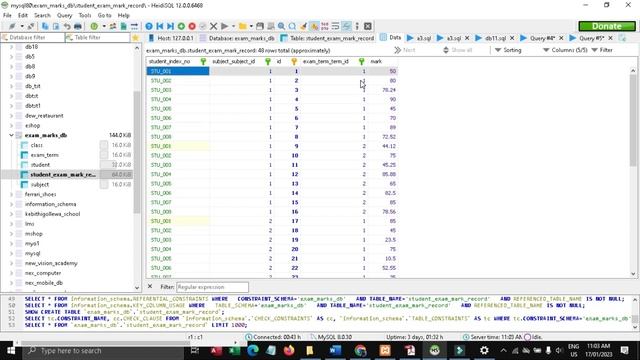Screen dimensions: 640x360
Task: Click the black X cancel editing icon
Action: pos(213,26)
